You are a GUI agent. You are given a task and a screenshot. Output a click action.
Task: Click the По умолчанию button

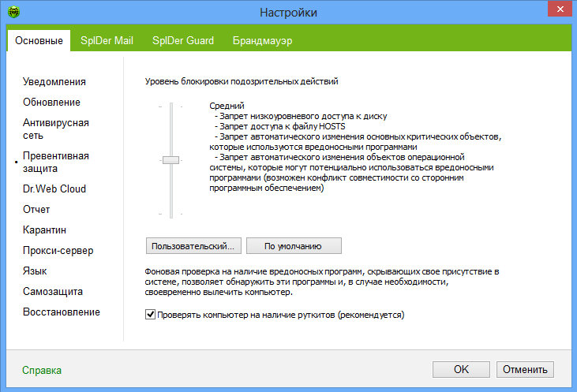[x=294, y=246]
